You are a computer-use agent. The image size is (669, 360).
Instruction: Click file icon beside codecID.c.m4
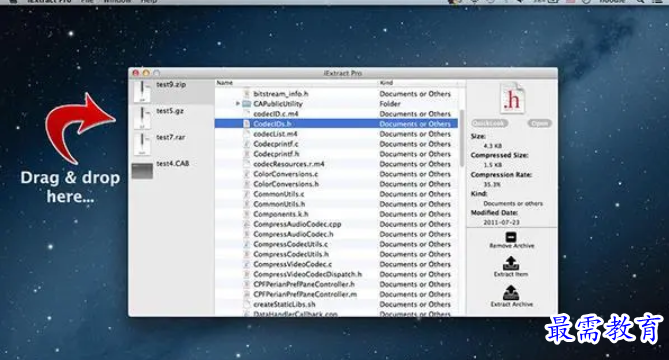247,114
